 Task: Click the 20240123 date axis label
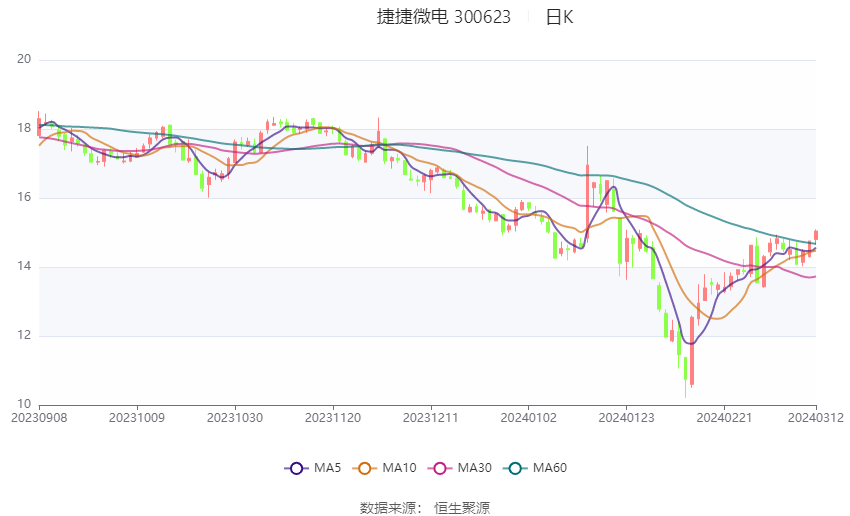click(626, 418)
